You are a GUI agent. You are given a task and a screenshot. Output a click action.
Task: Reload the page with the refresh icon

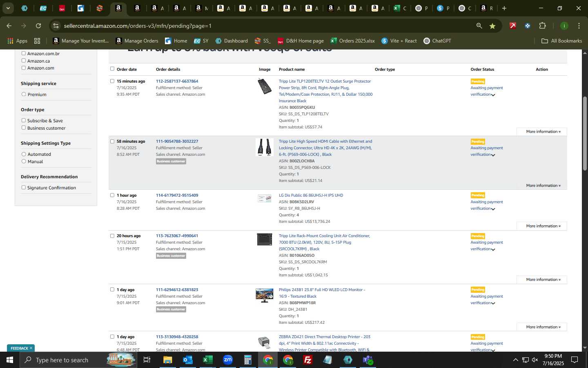[x=38, y=26]
